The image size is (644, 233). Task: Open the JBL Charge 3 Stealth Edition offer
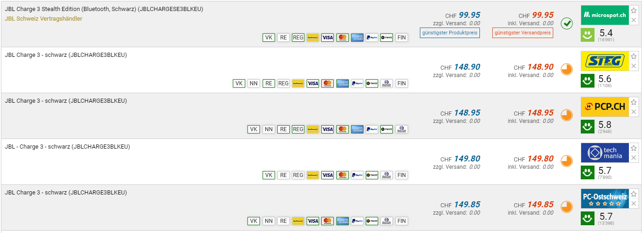point(104,9)
